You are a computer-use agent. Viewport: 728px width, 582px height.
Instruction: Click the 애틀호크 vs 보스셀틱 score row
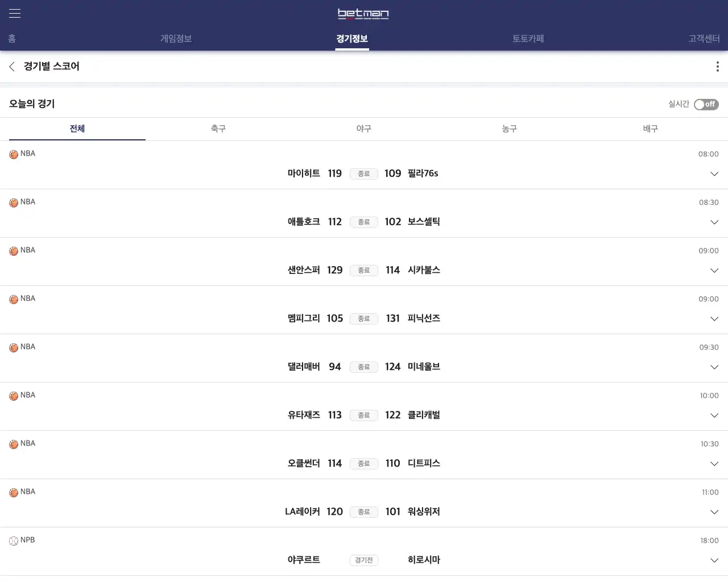click(364, 222)
